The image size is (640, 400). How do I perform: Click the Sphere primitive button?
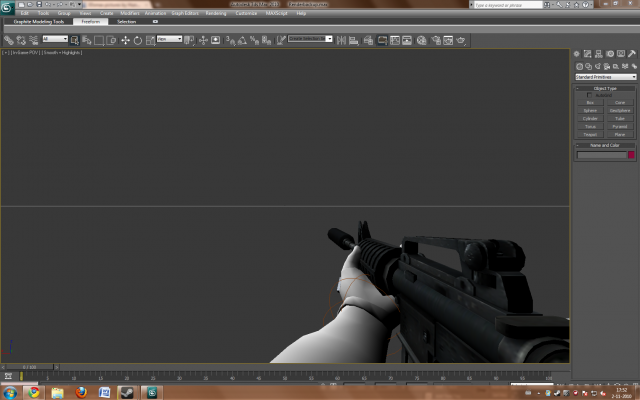(590, 111)
